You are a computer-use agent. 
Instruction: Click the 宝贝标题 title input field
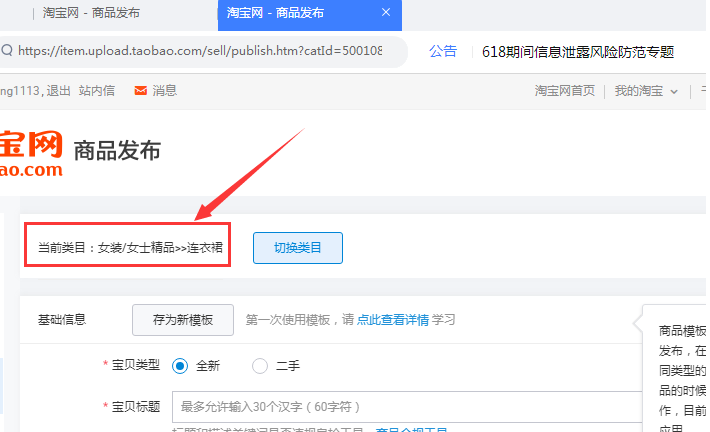[x=407, y=407]
